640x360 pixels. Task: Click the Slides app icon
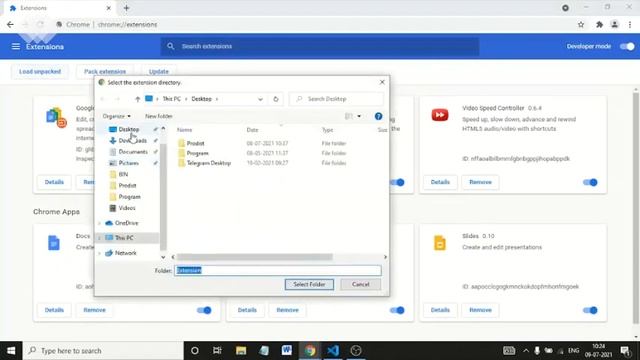[440, 243]
